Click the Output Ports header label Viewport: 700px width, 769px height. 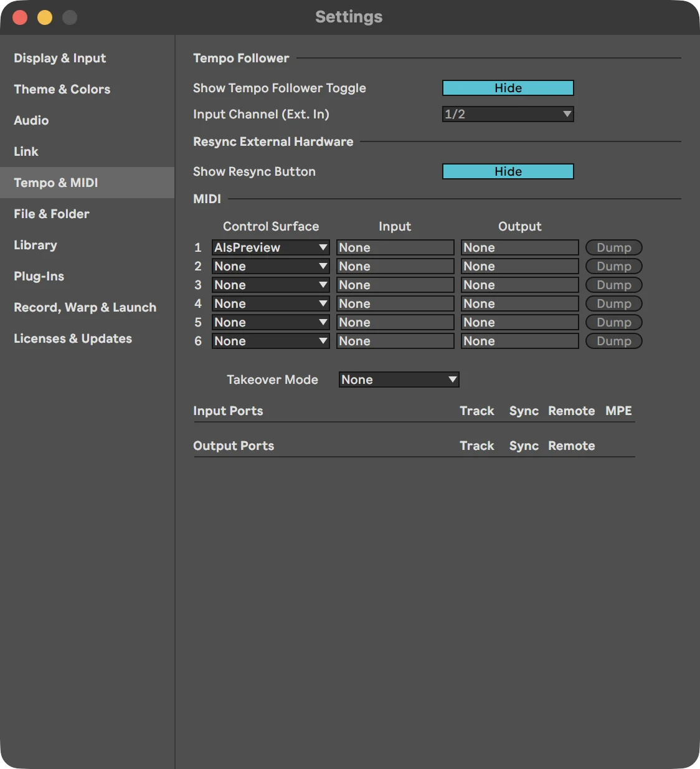234,446
